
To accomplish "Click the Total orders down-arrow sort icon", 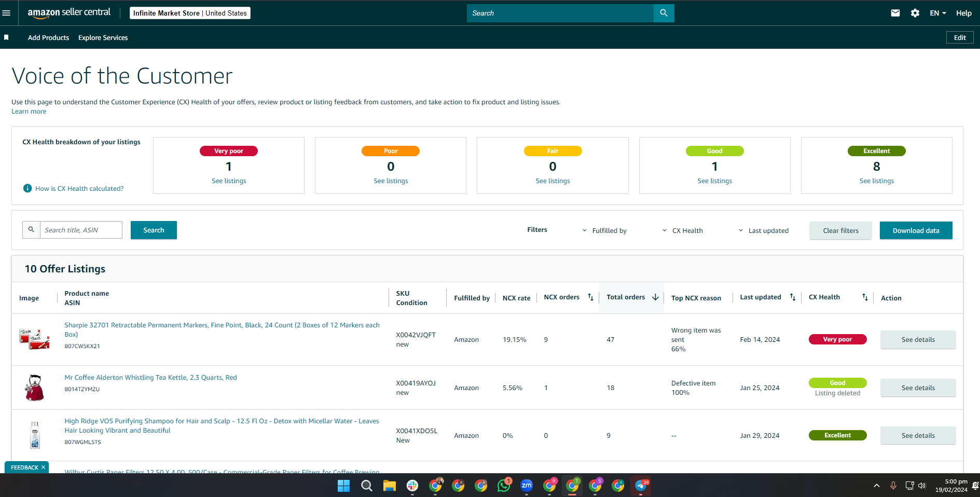I will 655,297.
